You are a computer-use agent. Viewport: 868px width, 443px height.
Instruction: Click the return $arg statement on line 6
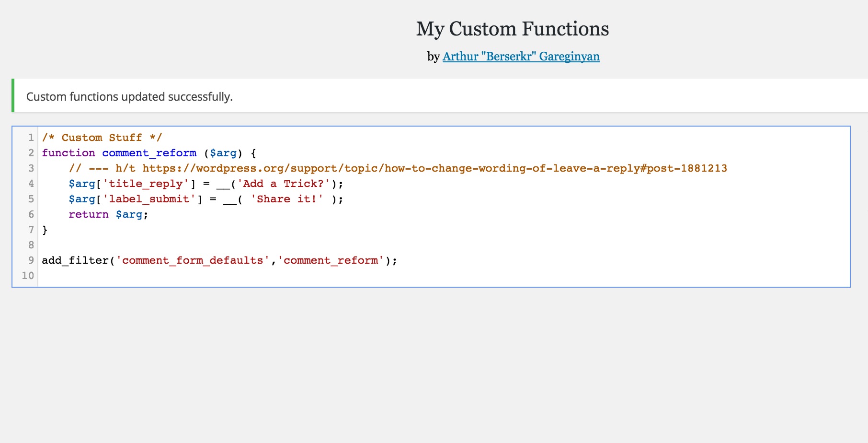coord(107,214)
